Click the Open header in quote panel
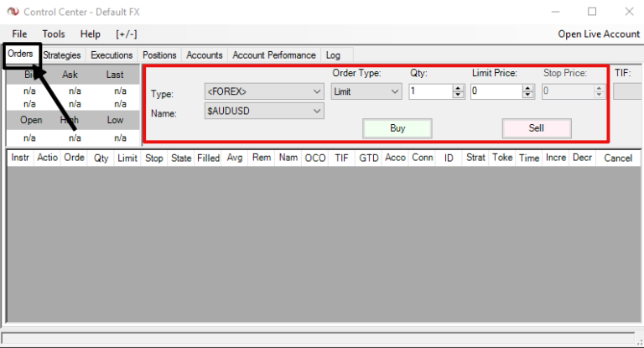 click(31, 120)
